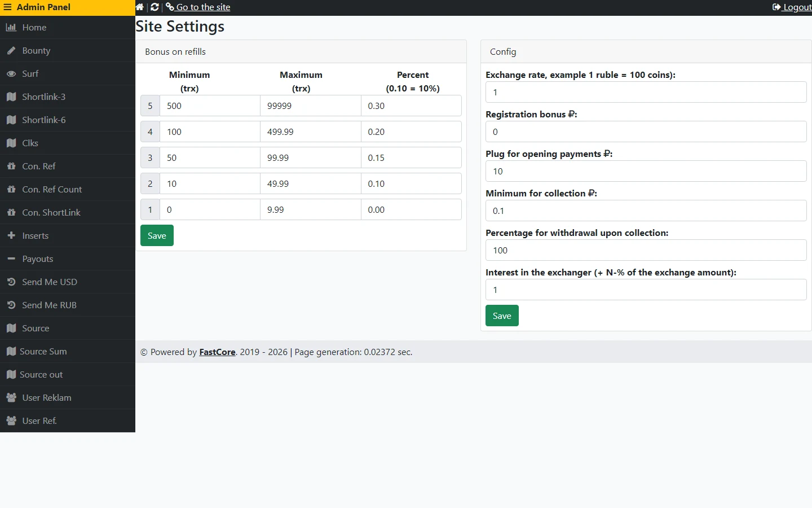Click the plus icon next to Inserts
This screenshot has height=508, width=812.
pos(11,235)
